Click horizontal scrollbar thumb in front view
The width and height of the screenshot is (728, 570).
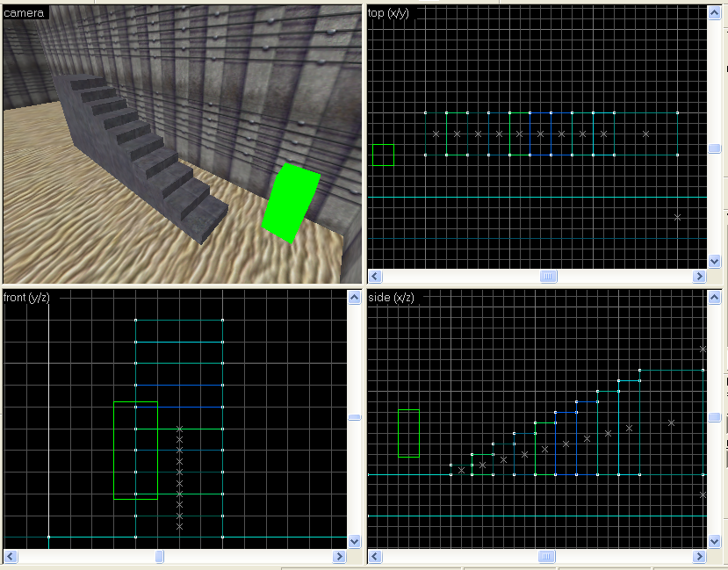(159, 557)
